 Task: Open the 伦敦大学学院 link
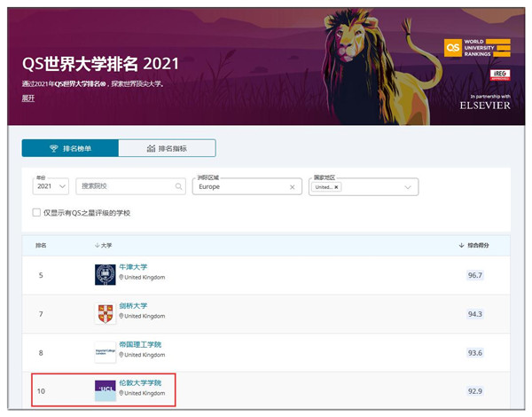click(x=140, y=383)
